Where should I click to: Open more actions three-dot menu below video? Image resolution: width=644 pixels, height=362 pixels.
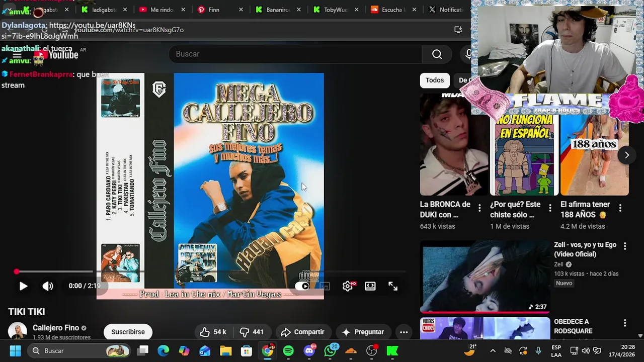[x=404, y=332]
